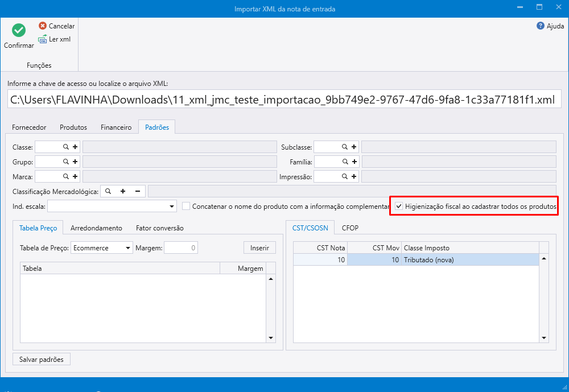Open the CFOP tab
This screenshot has width=569, height=392.
(x=350, y=228)
